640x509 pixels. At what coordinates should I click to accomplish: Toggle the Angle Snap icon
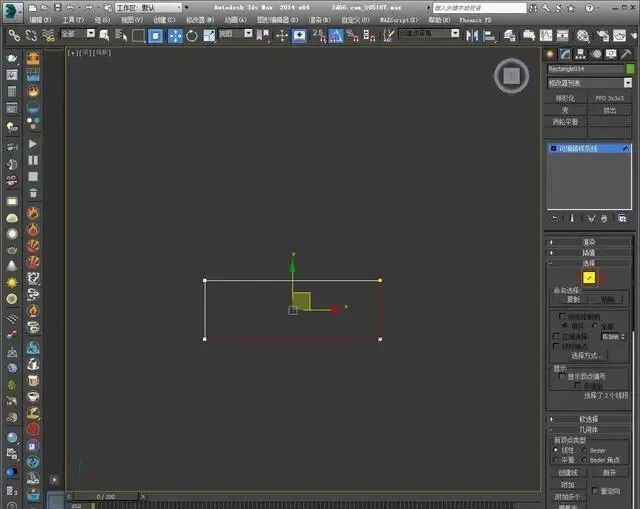click(336, 36)
